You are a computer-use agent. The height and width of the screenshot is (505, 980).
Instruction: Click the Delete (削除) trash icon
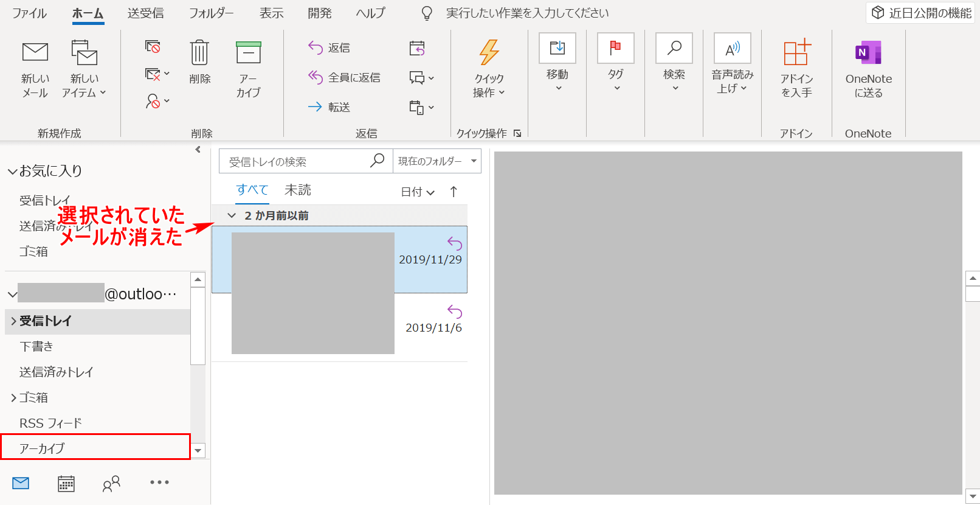[x=199, y=54]
